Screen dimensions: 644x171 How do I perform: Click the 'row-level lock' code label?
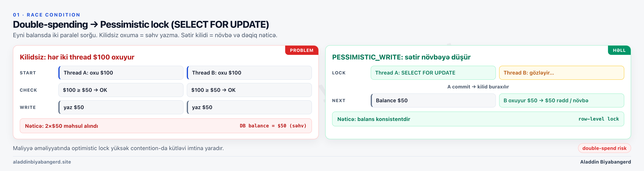click(599, 119)
